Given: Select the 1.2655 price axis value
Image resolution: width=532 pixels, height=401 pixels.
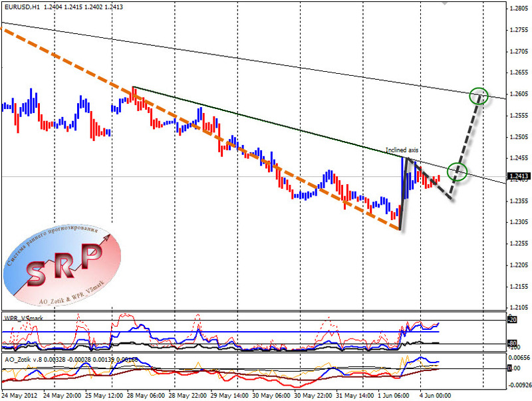Looking at the screenshot, I should pos(519,72).
